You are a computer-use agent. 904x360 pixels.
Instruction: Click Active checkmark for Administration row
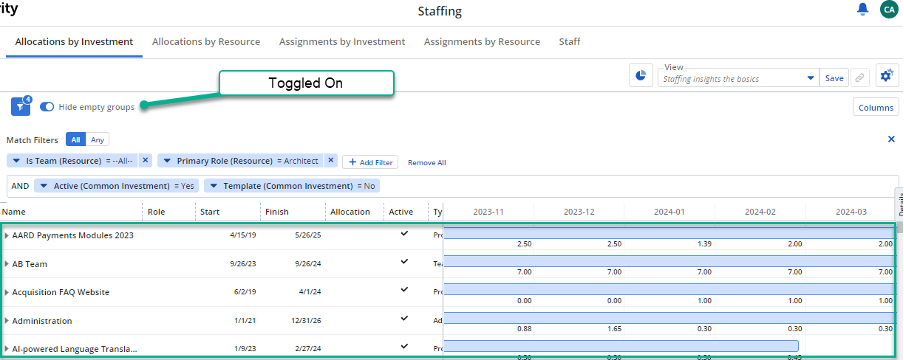pyautogui.click(x=404, y=318)
